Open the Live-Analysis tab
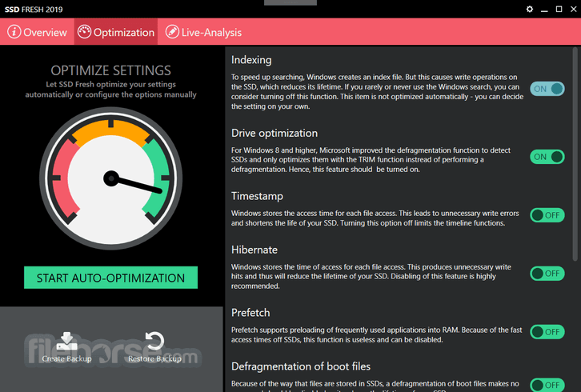This screenshot has width=581, height=392. click(x=203, y=32)
